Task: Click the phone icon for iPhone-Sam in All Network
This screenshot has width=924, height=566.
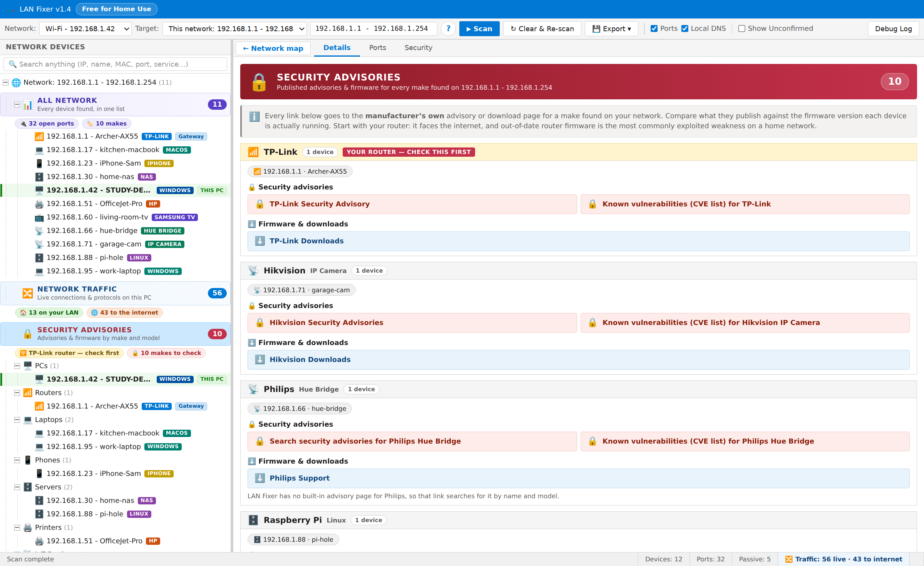Action: pyautogui.click(x=39, y=164)
